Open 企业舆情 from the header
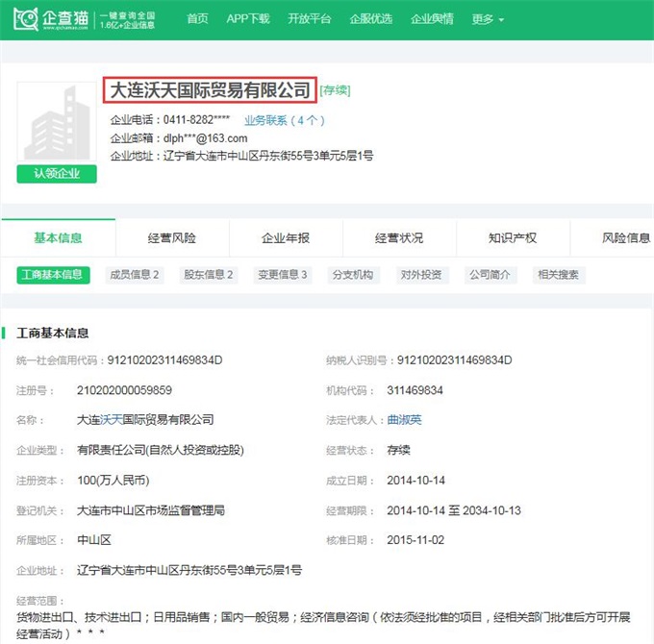This screenshot has height=644, width=654. click(432, 19)
